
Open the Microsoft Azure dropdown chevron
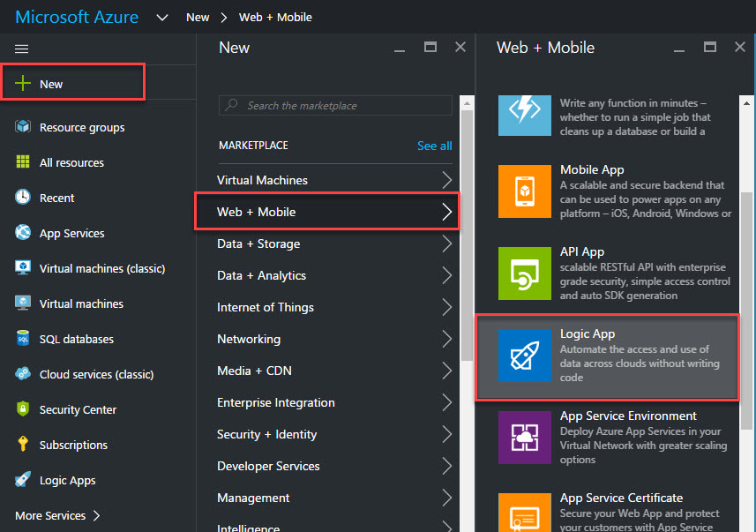pyautogui.click(x=162, y=18)
